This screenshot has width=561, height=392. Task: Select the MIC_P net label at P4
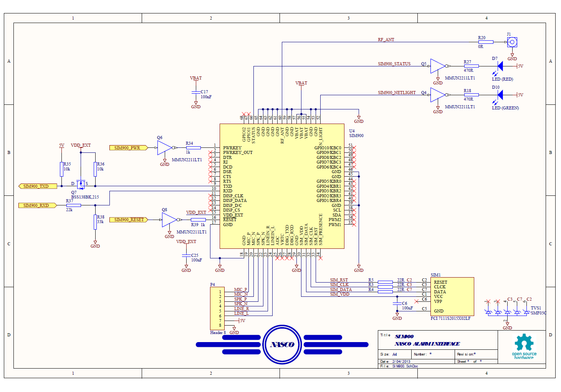pos(241,289)
